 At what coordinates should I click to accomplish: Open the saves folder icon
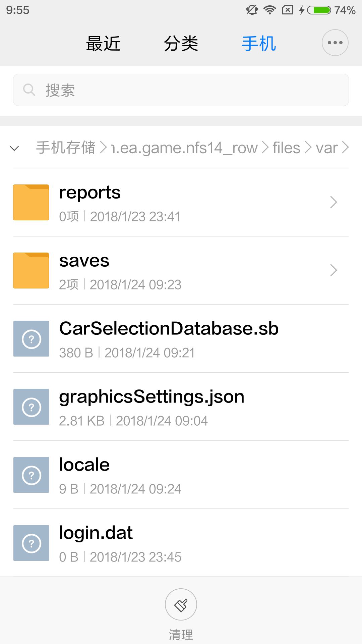pyautogui.click(x=31, y=270)
